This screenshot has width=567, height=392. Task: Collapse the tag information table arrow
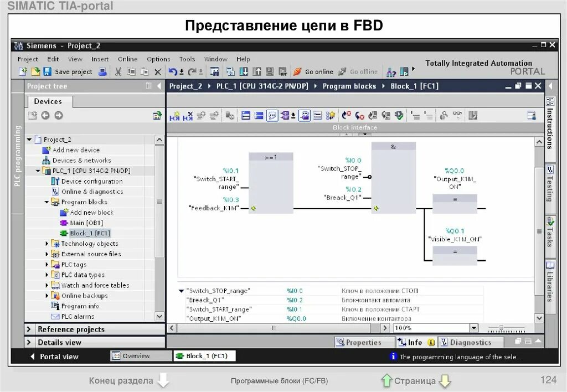tap(181, 291)
